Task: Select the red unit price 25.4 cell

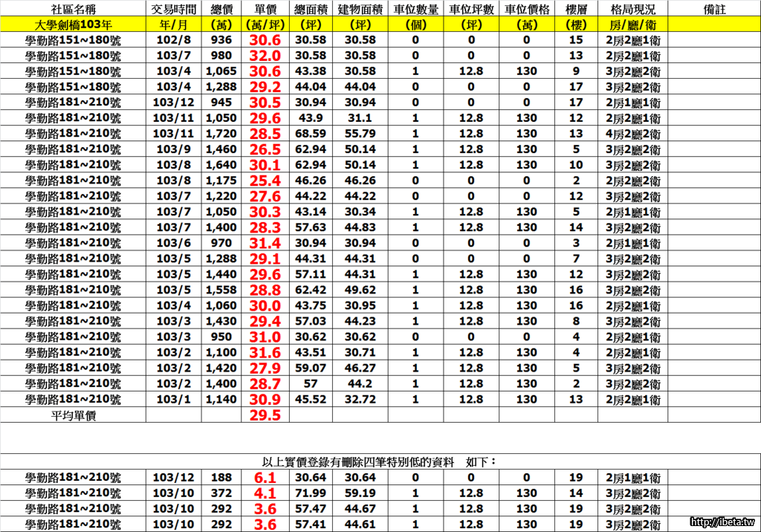Action: 266,181
